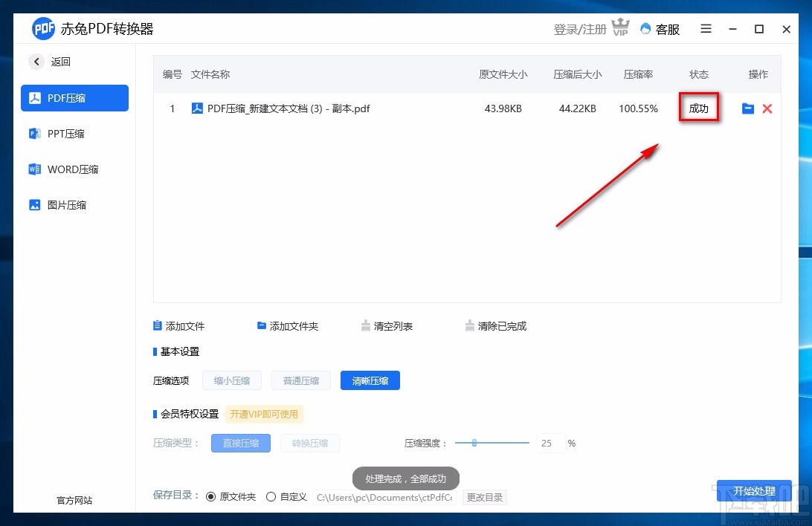Open the hamburger menu at top right

[705, 29]
